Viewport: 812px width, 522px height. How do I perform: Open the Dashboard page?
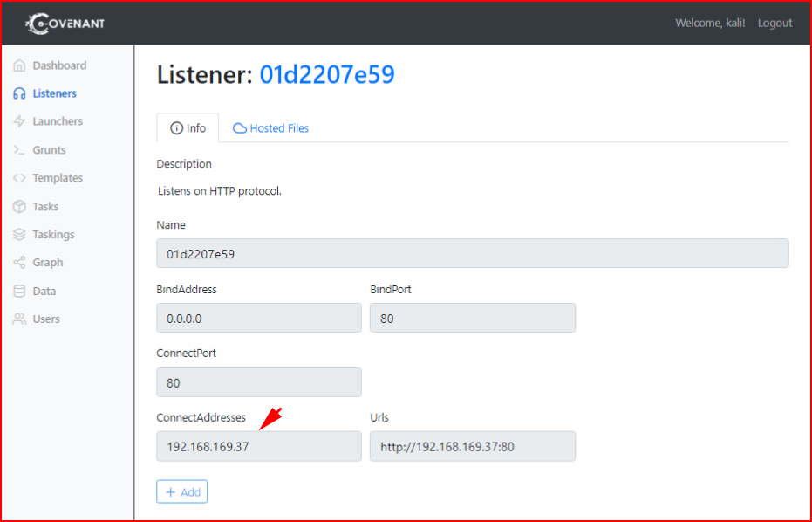click(59, 65)
